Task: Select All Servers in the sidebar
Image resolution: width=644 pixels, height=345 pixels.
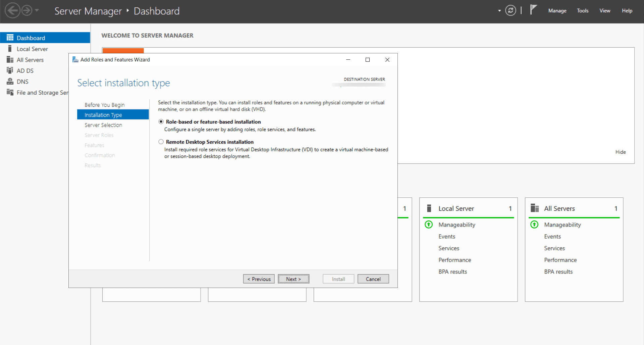Action: pyautogui.click(x=30, y=60)
